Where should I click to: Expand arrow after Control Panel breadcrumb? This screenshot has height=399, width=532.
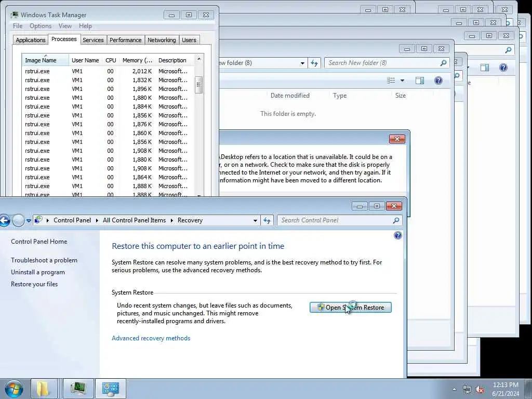tap(97, 220)
